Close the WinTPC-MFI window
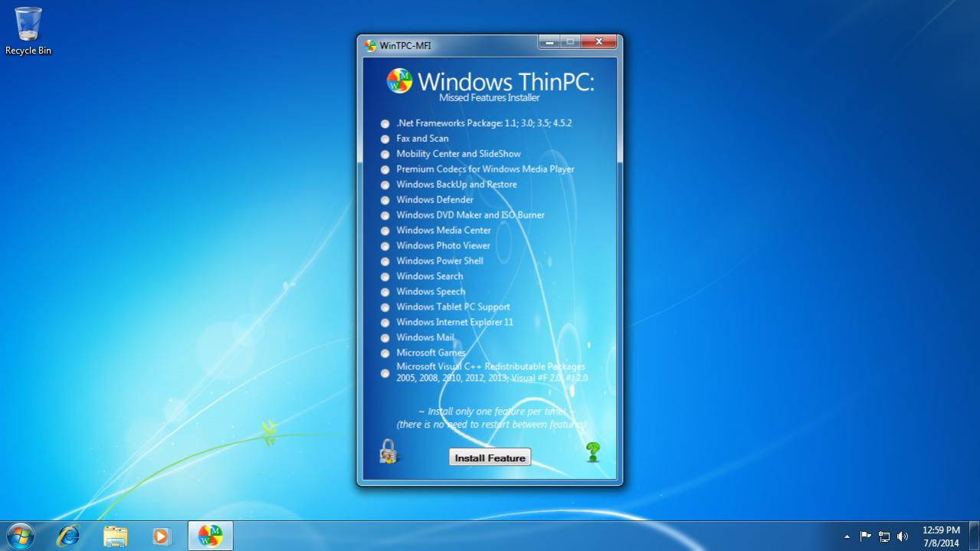 pos(598,42)
